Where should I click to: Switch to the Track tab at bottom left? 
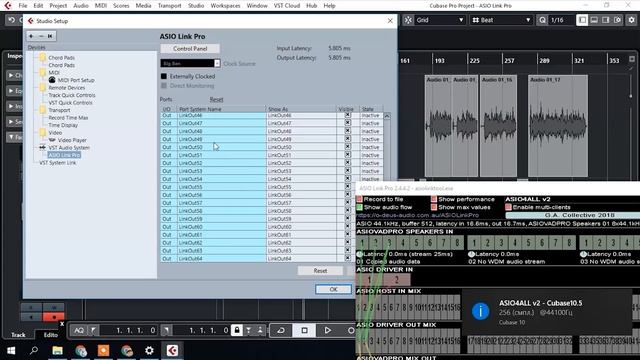coord(18,335)
